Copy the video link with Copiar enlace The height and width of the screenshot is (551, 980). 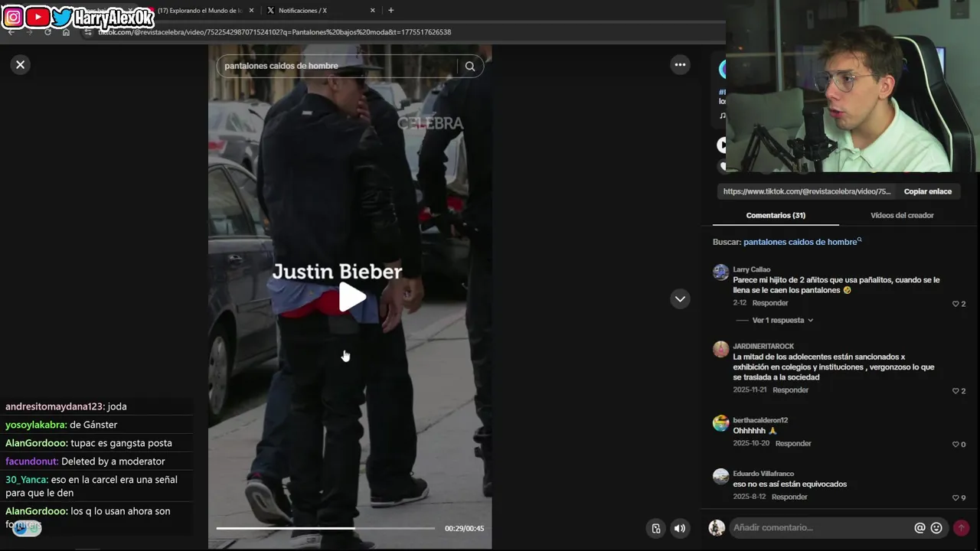pos(927,191)
